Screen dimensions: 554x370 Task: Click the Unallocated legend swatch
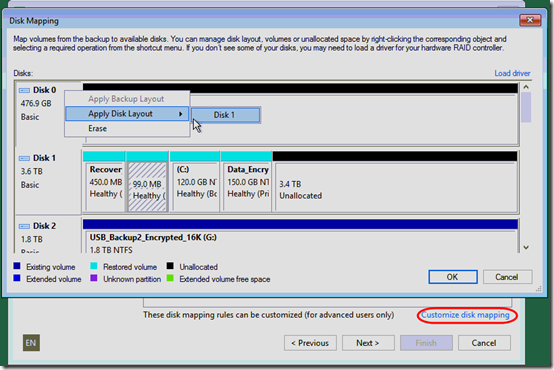point(170,266)
